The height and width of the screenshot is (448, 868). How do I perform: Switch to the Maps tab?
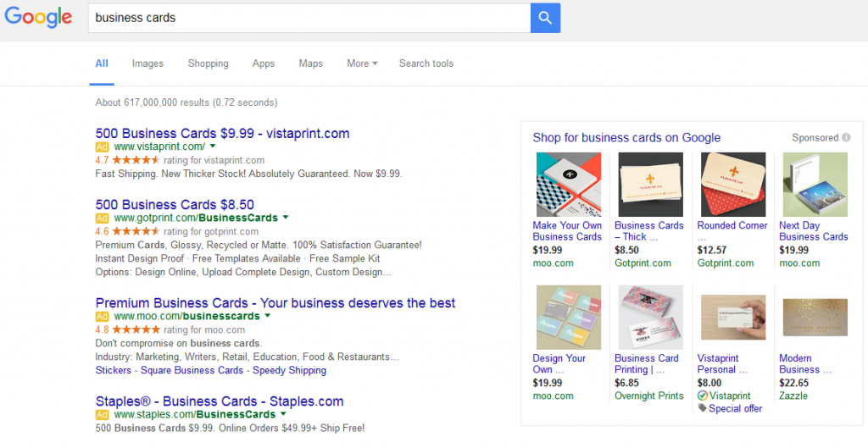point(310,64)
